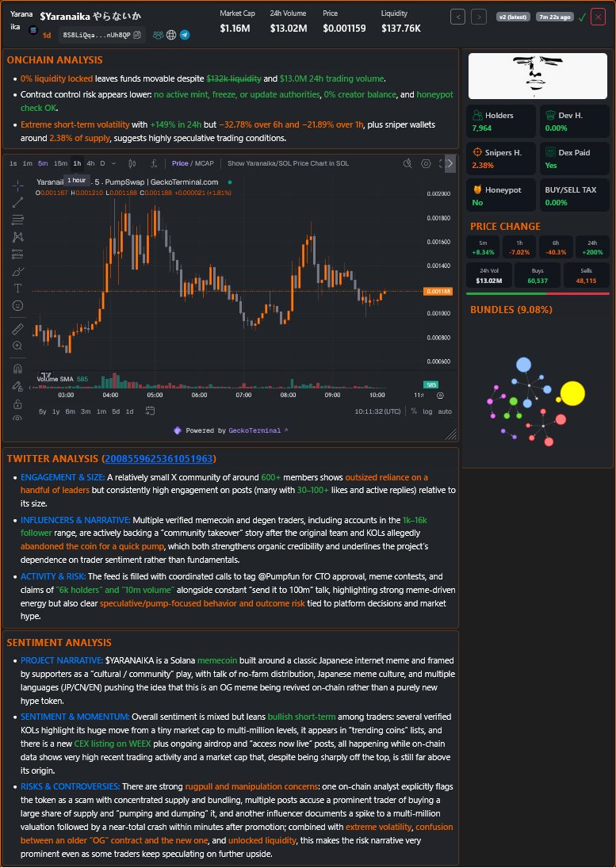616x868 pixels.
Task: Click the Snipers H. 2.38% card
Action: 500,159
